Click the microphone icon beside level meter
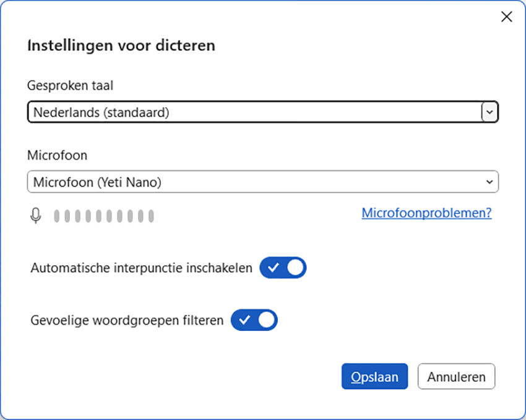This screenshot has width=526, height=420. [36, 215]
